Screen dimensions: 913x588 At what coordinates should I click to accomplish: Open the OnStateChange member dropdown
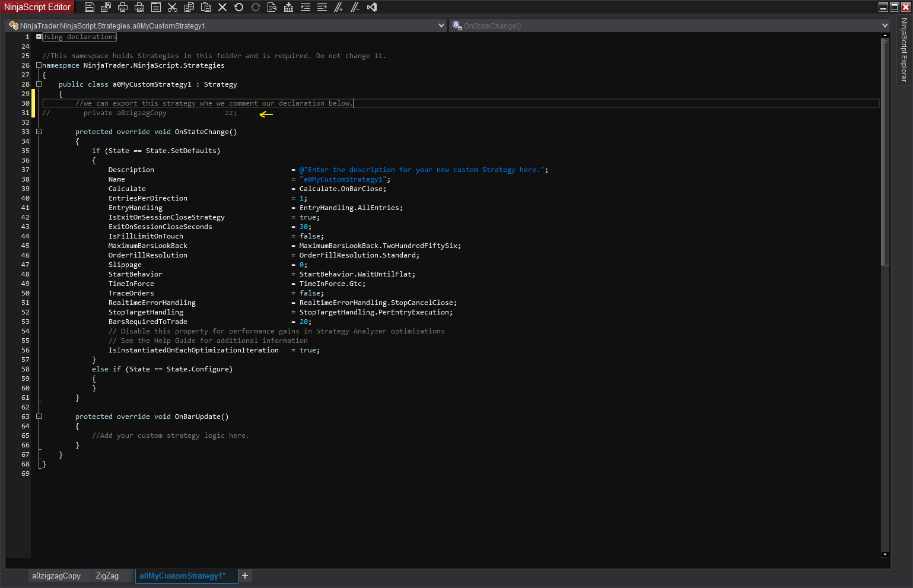point(885,26)
